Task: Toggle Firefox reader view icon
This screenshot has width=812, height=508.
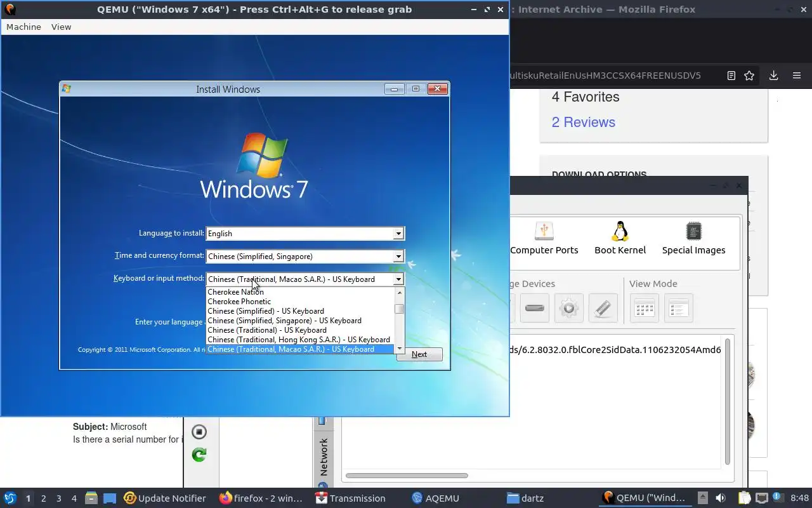Action: [x=731, y=76]
